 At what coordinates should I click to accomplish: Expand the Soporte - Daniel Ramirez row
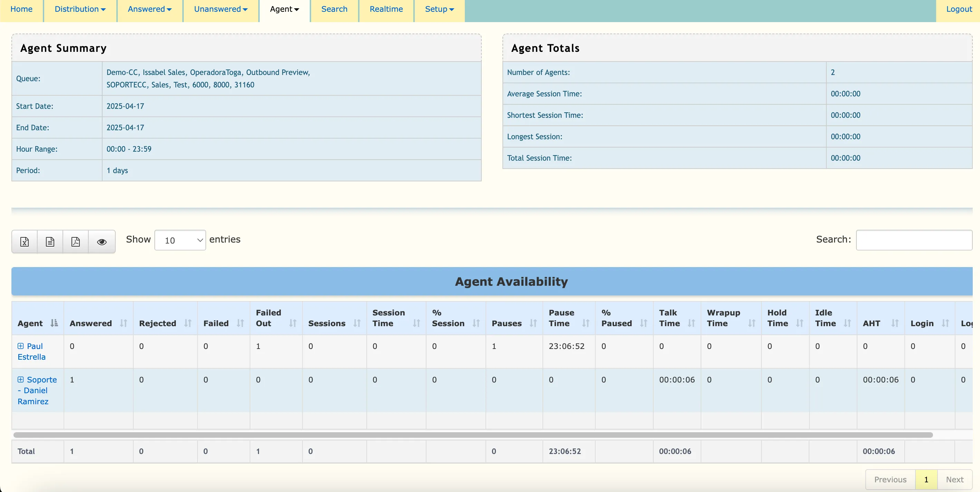(21, 380)
